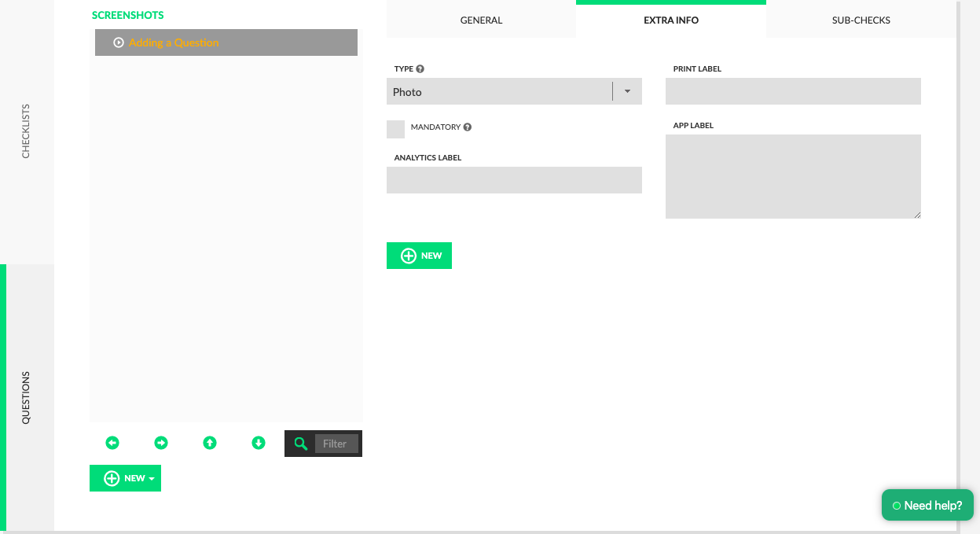Switch to the GENERAL tab
The image size is (980, 534).
click(x=481, y=20)
